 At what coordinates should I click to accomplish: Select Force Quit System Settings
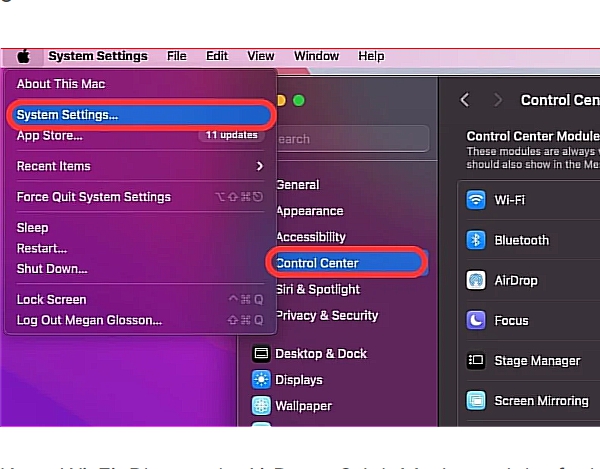(x=94, y=197)
